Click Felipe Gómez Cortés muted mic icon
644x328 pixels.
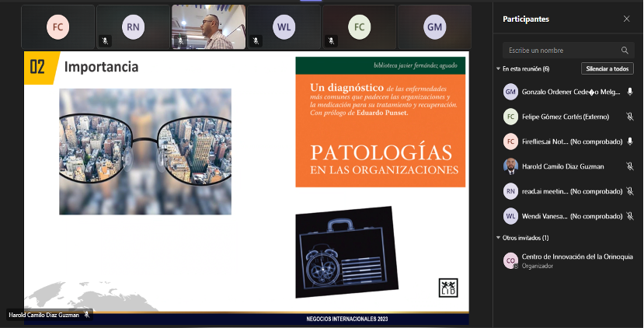tap(630, 117)
